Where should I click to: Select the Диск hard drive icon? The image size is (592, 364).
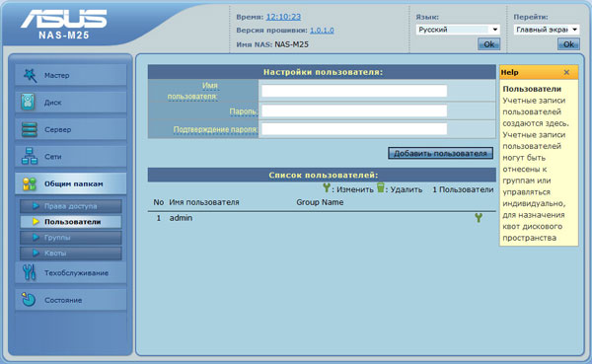(x=29, y=103)
